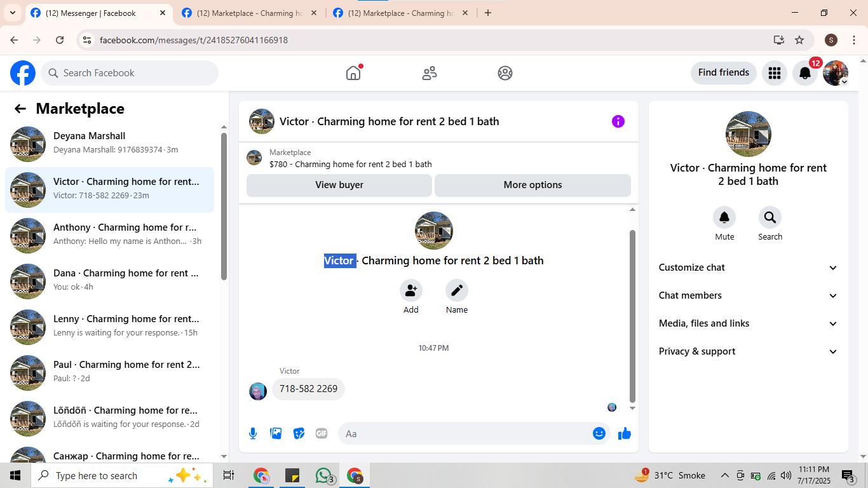
Task: Click the page vertical scrollbar
Action: [x=862, y=258]
